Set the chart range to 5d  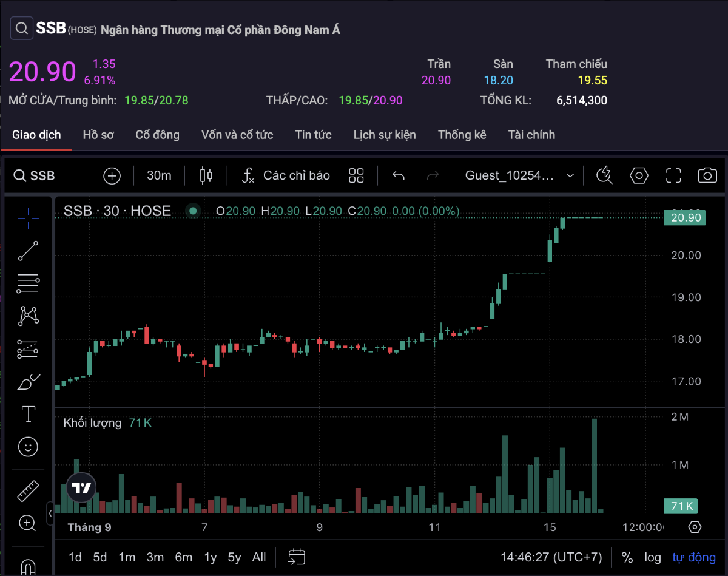[x=100, y=557]
